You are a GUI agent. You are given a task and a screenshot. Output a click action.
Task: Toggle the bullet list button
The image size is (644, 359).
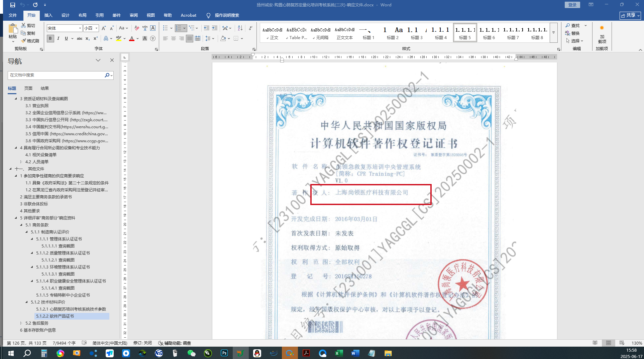point(165,28)
